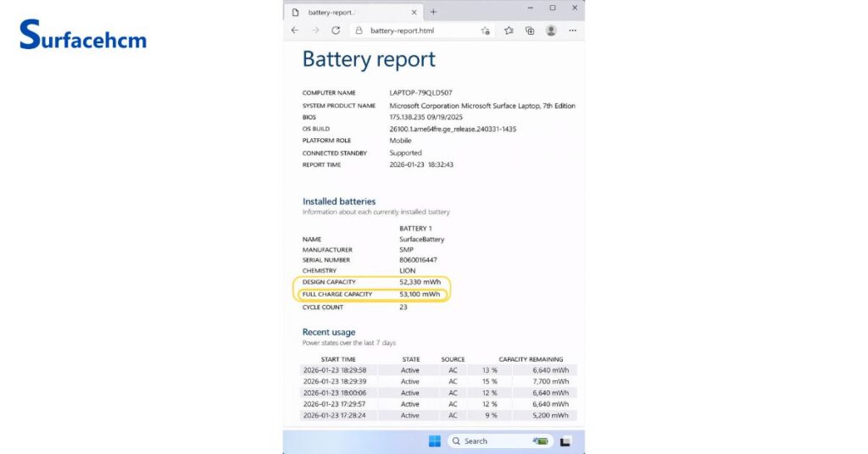Click the CAPACITY REMAINING column header

531,359
